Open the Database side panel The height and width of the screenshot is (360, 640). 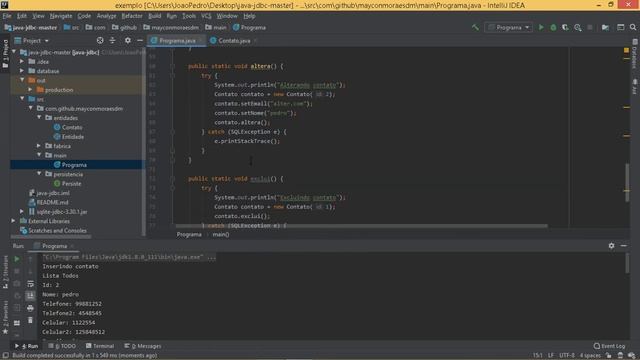(x=635, y=54)
